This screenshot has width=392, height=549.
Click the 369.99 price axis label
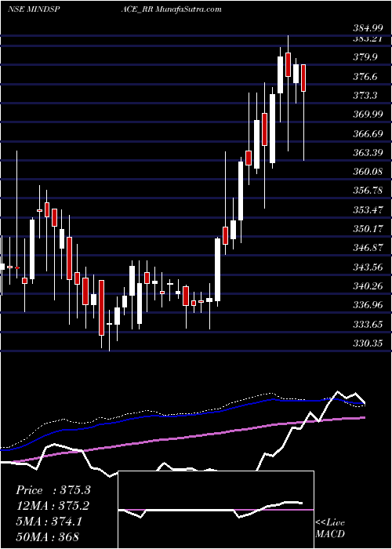tap(368, 115)
